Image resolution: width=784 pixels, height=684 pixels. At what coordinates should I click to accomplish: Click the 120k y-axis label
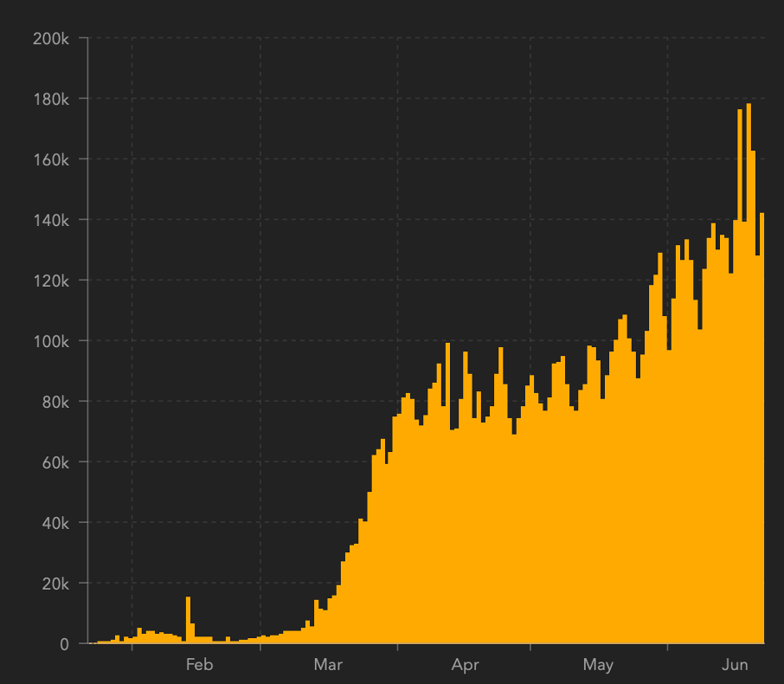[50, 281]
